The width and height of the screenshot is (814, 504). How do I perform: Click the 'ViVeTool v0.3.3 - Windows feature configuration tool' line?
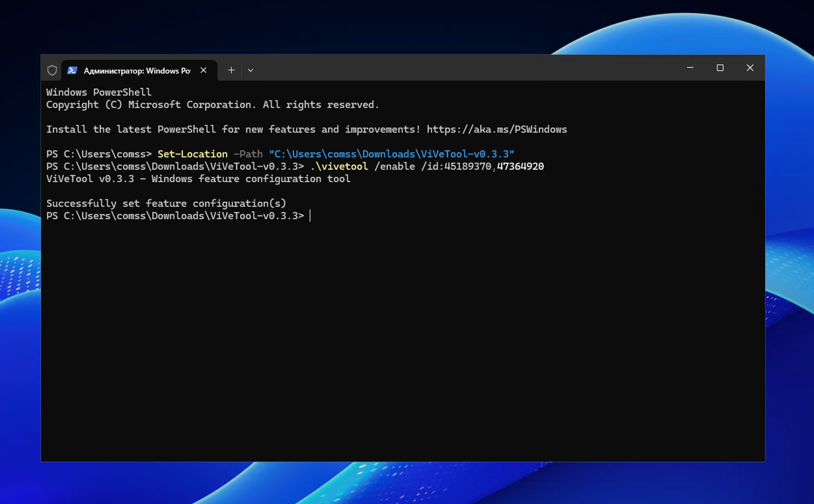coord(198,179)
